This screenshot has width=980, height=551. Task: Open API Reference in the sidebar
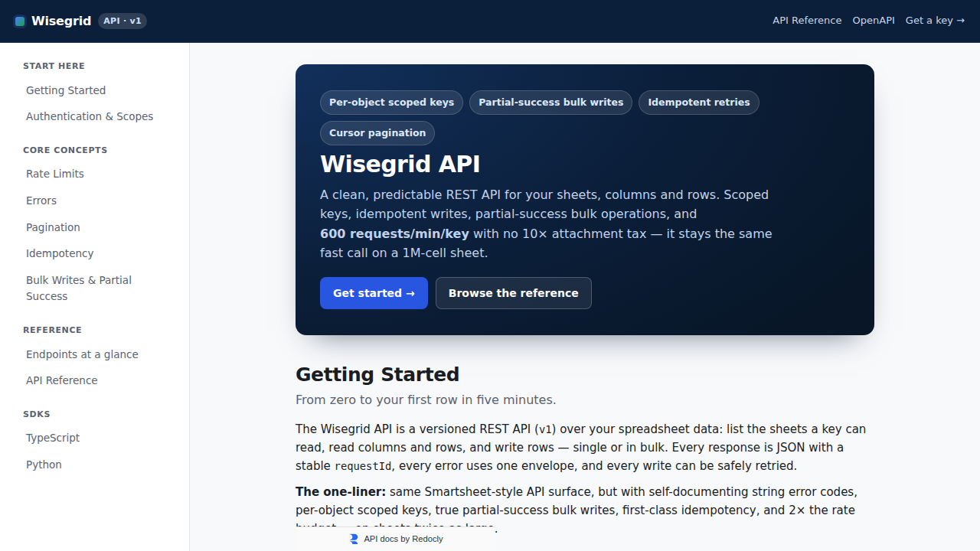point(62,380)
